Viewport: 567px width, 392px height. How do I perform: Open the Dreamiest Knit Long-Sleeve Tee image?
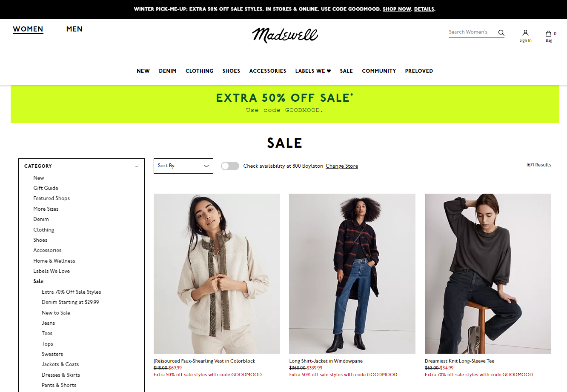coord(488,274)
